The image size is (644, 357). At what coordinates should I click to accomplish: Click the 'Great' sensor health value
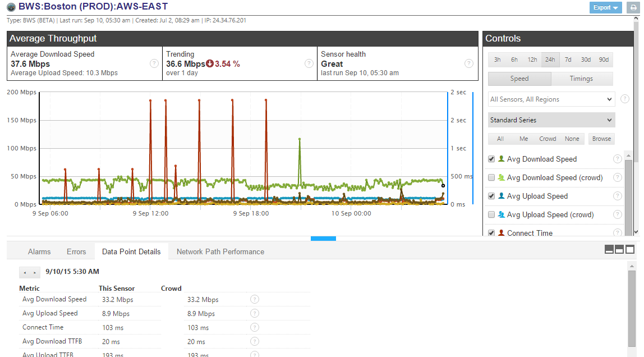click(x=332, y=63)
